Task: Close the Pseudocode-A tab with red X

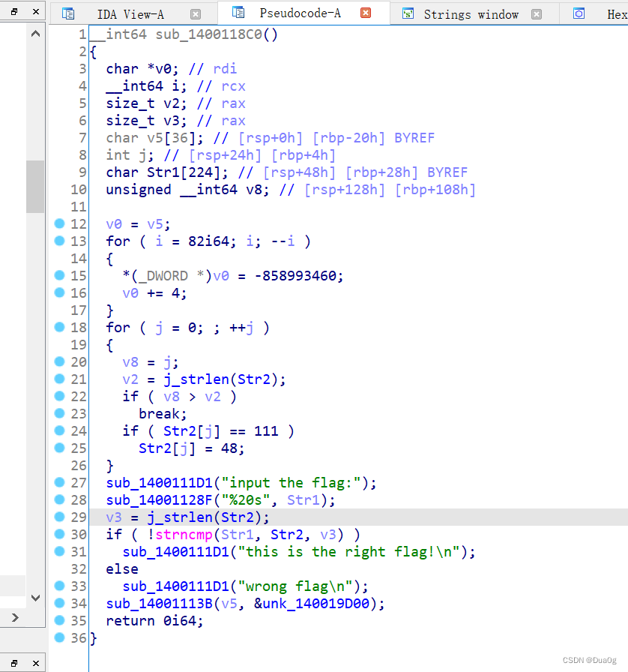Action: tap(366, 13)
